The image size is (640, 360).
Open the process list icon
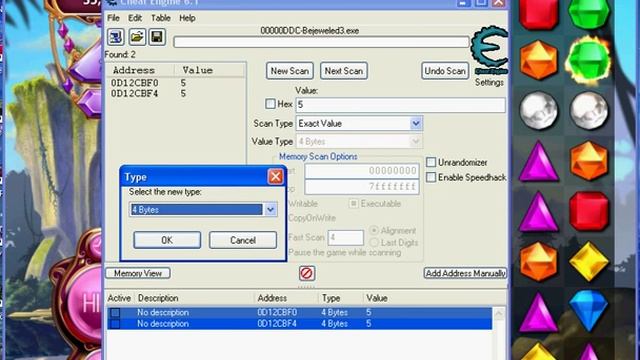point(116,37)
